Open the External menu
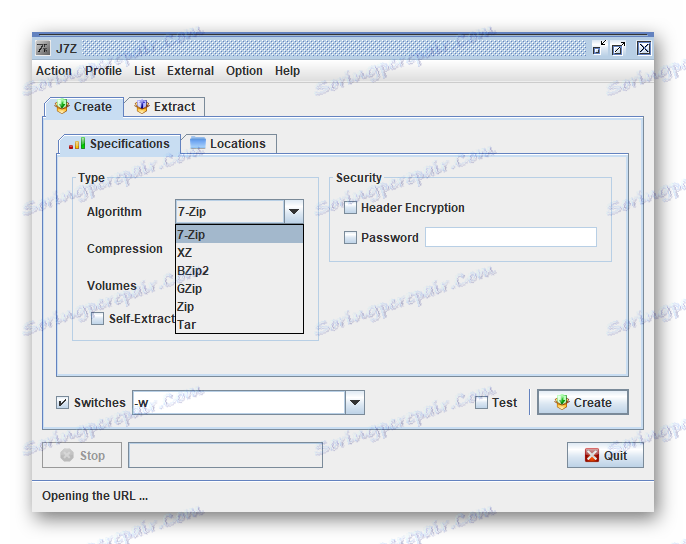This screenshot has height=544, width=686. point(190,71)
